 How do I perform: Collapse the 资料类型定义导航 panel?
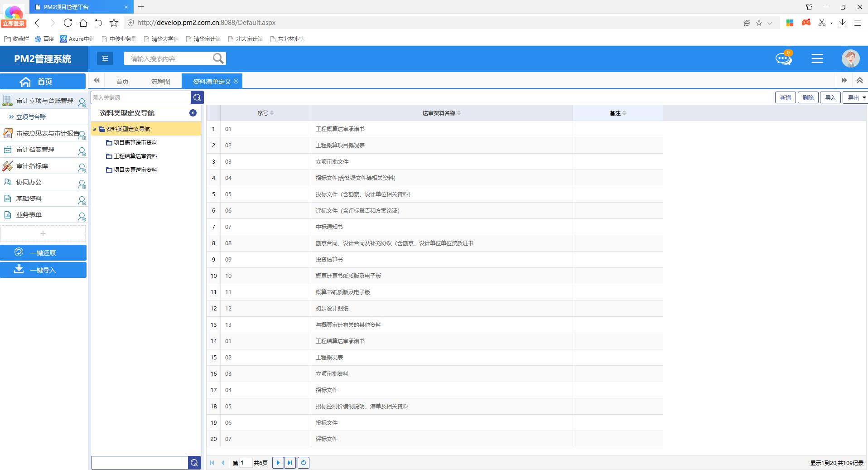coord(193,113)
